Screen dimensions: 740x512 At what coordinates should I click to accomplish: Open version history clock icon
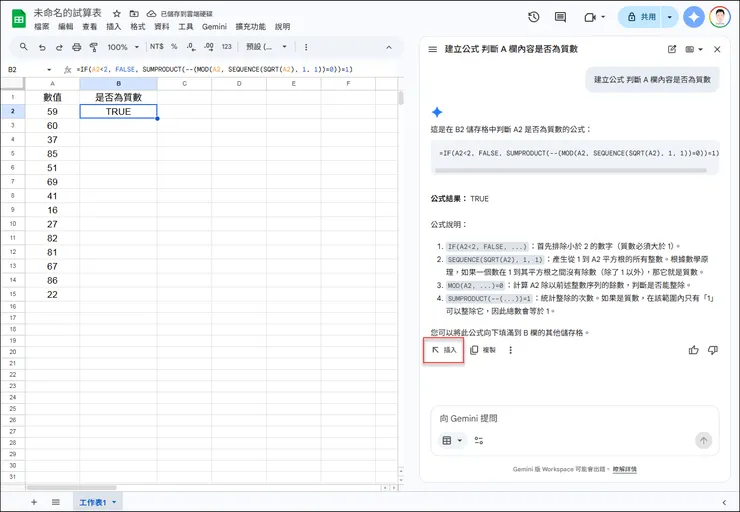pos(534,17)
